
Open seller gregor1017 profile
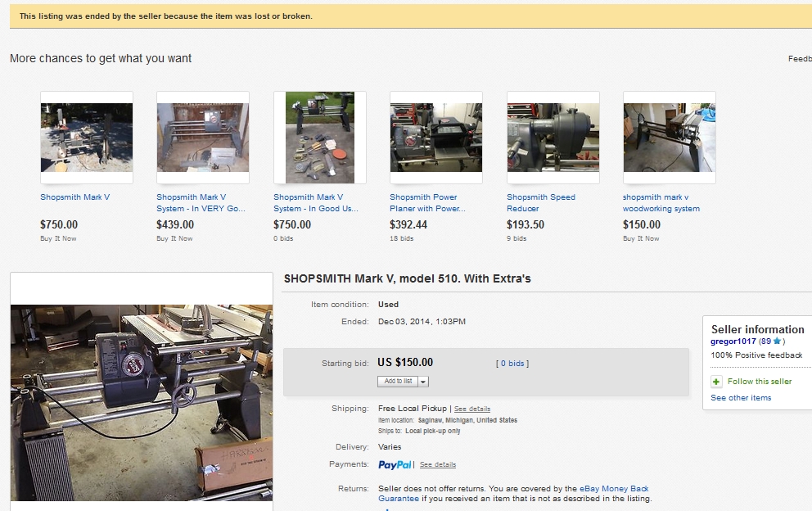coord(733,341)
